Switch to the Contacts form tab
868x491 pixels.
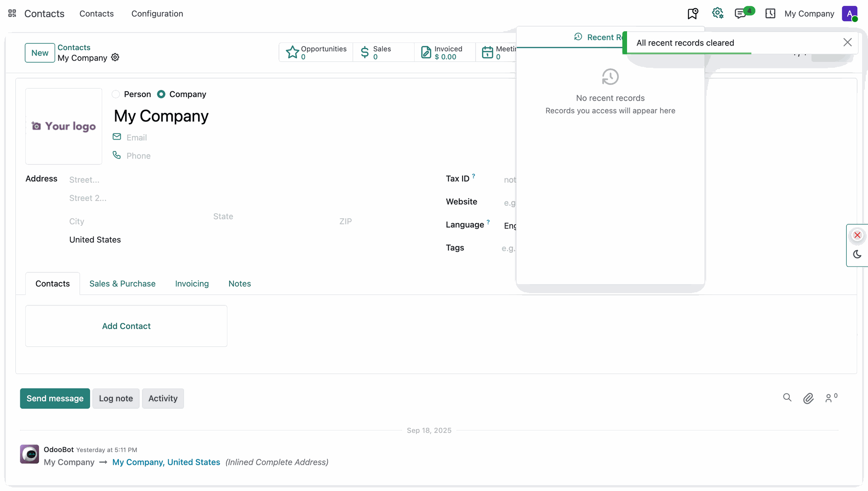52,284
